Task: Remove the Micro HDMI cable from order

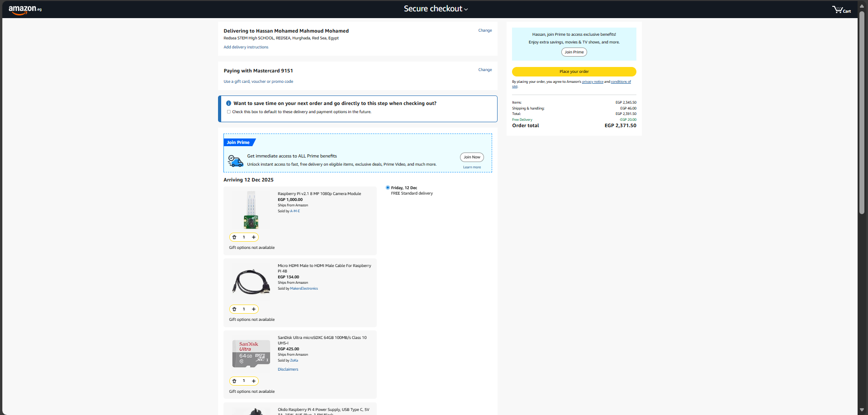Action: [234, 309]
